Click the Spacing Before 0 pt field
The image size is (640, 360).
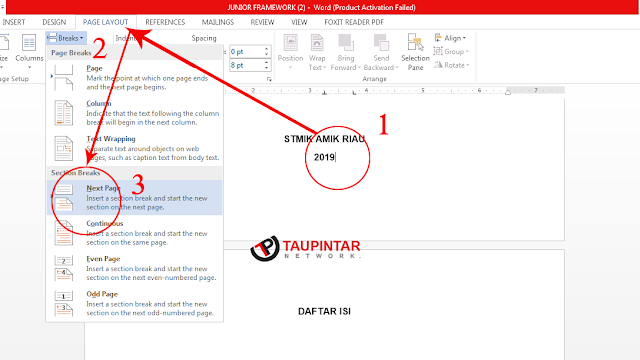[246, 52]
